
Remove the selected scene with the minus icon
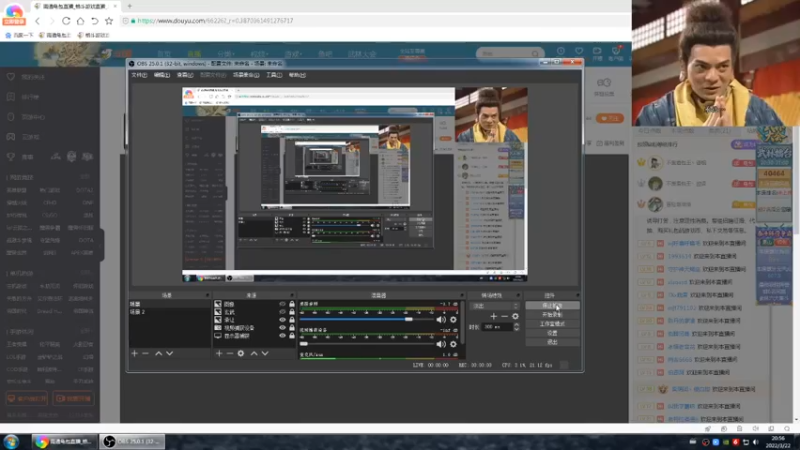click(x=145, y=353)
